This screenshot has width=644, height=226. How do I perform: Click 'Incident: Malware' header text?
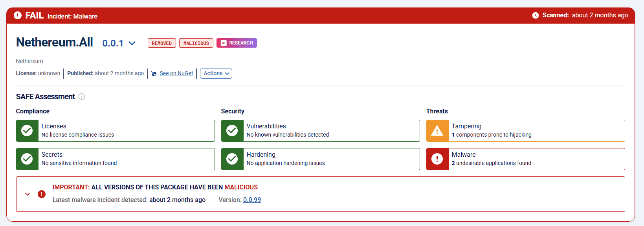72,16
